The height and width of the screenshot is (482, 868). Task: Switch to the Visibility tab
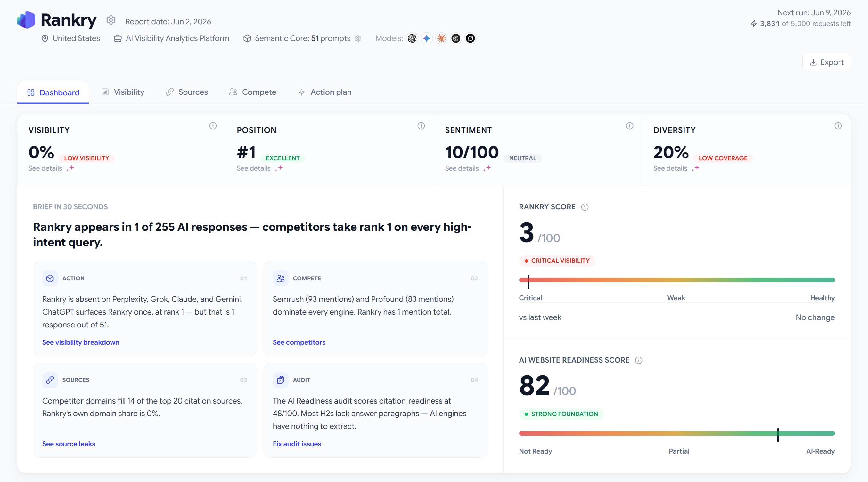[x=123, y=92]
